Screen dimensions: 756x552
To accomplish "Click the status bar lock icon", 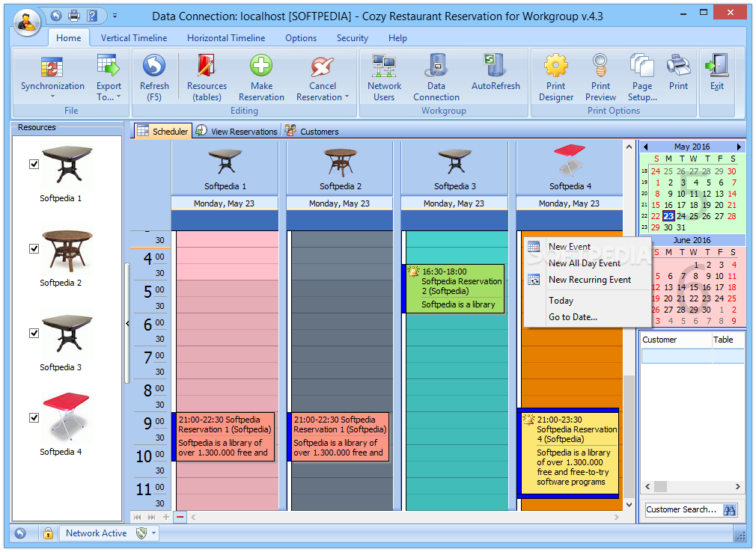I will pyautogui.click(x=48, y=533).
